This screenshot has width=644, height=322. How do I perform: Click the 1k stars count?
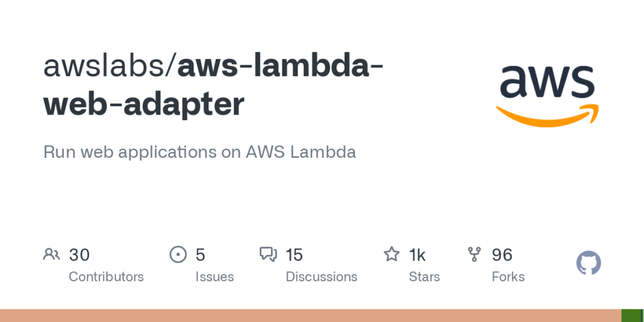tap(418, 255)
